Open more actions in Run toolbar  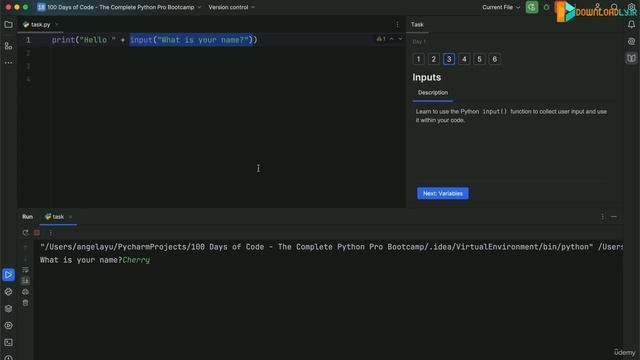51,233
